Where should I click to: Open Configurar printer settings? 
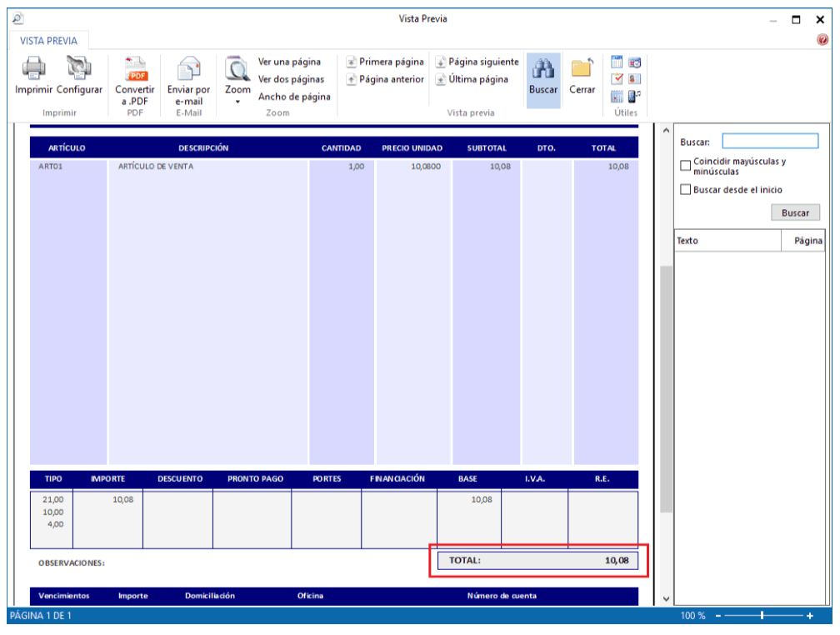79,69
